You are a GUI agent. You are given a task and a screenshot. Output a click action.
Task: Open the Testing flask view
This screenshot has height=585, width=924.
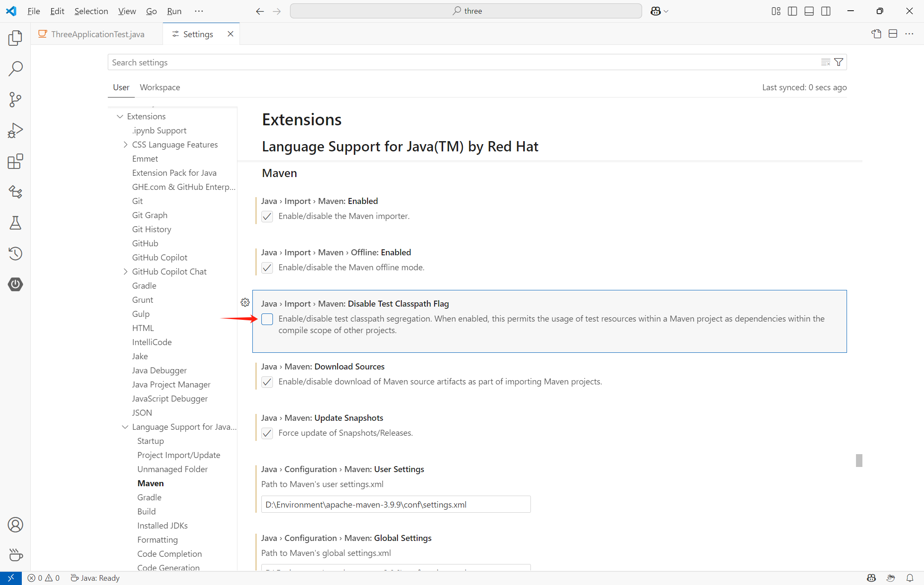(x=15, y=223)
